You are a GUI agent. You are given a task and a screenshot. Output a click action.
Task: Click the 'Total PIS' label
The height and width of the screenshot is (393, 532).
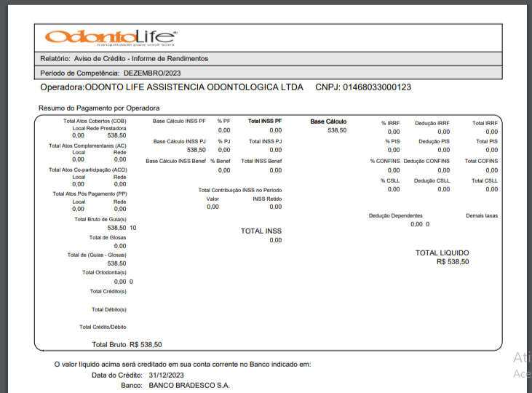487,141
